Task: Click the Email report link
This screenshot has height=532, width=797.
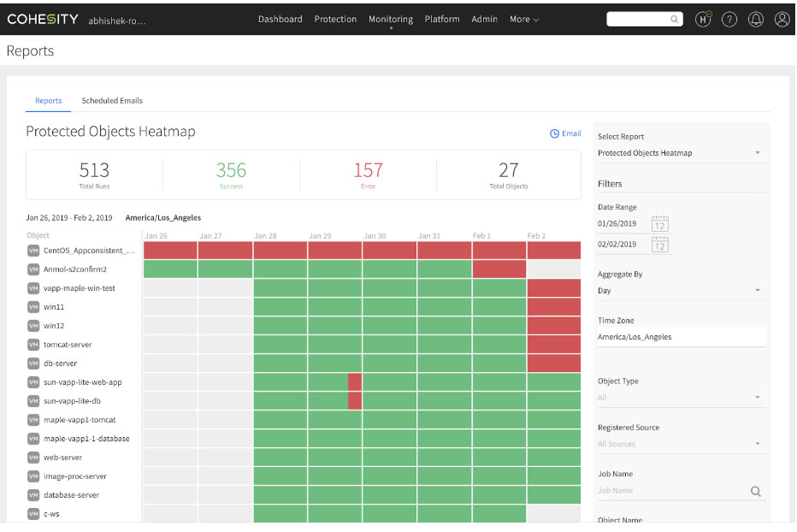Action: coord(565,133)
